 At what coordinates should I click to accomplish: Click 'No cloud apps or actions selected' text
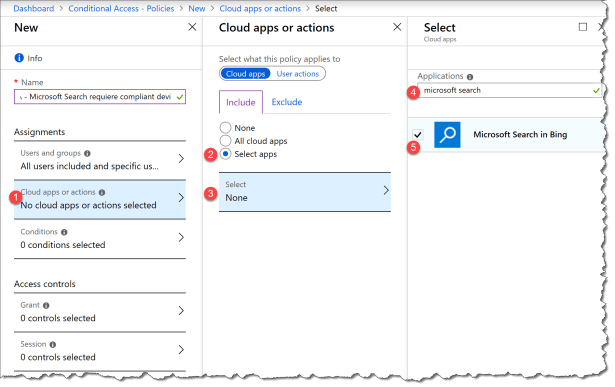88,205
